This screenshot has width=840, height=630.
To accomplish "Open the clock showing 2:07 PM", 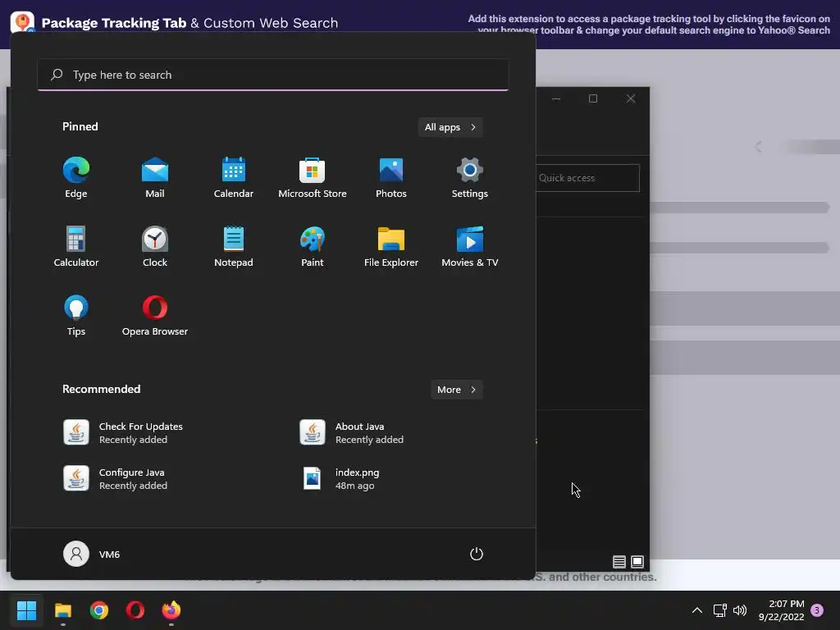I will (781, 610).
